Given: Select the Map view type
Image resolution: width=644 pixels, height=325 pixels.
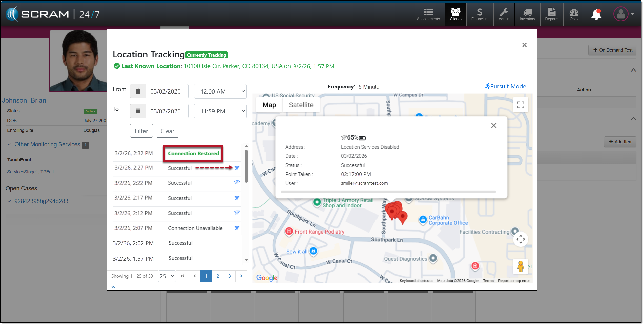Looking at the screenshot, I should coord(269,105).
